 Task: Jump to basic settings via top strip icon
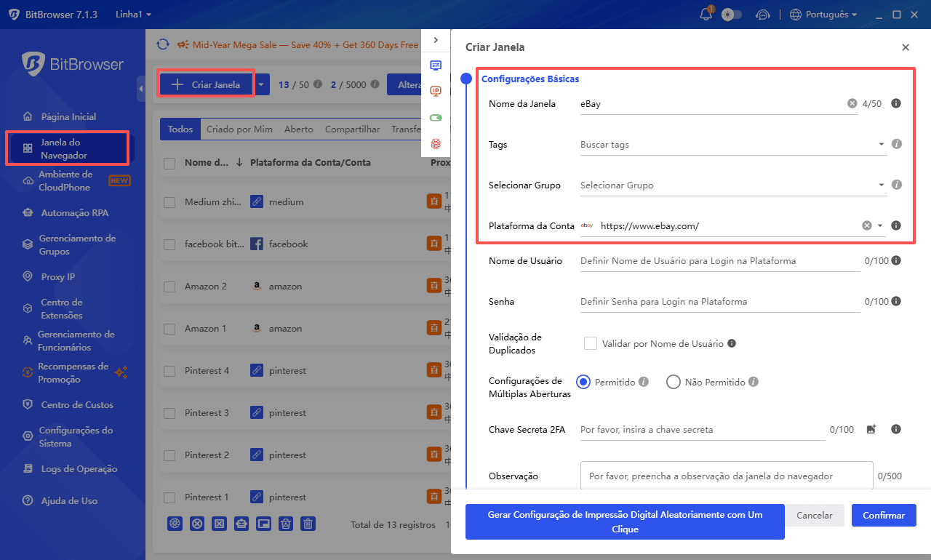(x=436, y=65)
